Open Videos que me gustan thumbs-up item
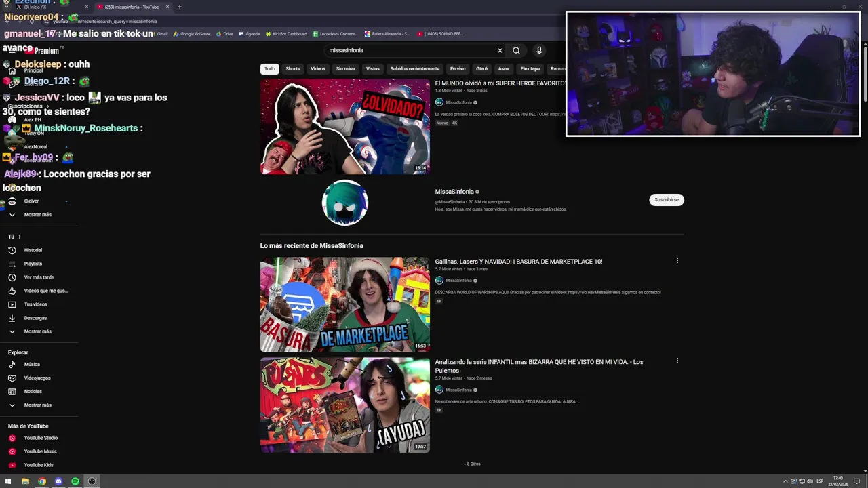Image resolution: width=868 pixels, height=488 pixels. 38,291
